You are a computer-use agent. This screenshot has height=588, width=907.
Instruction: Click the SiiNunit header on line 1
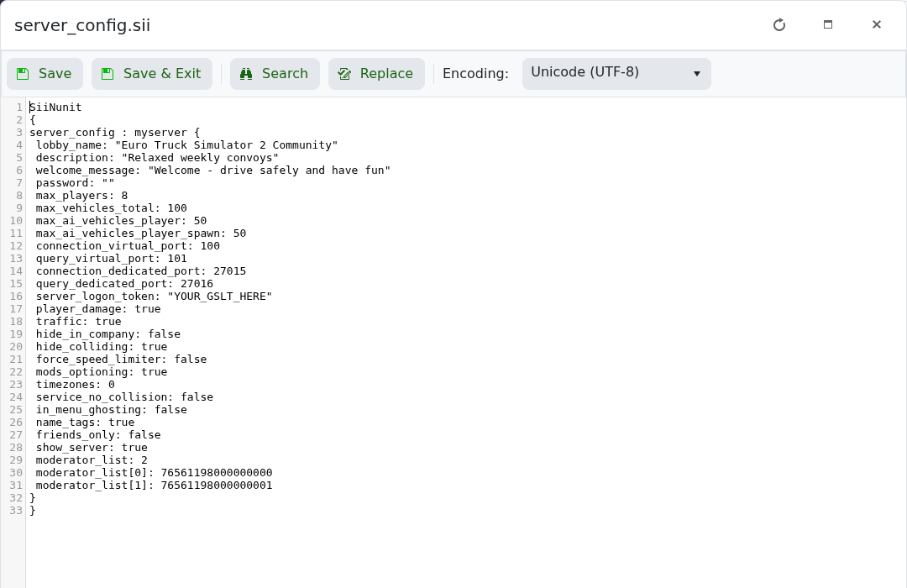[x=55, y=107]
